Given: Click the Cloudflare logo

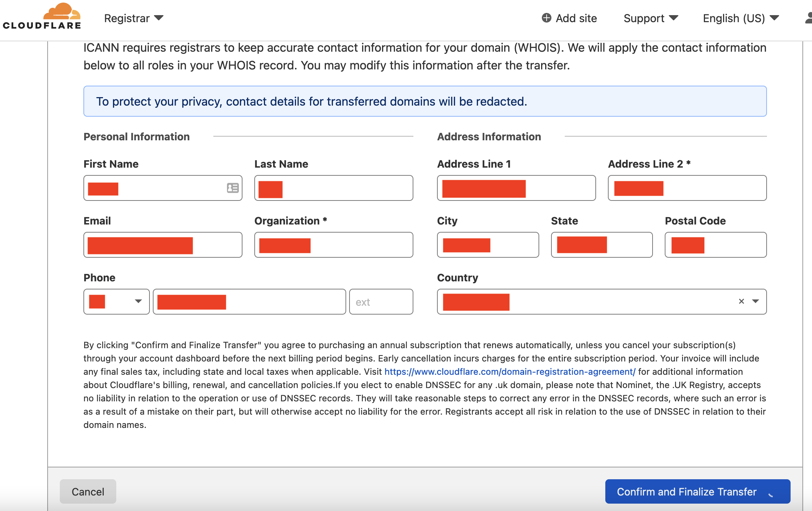Looking at the screenshot, I should [x=42, y=16].
